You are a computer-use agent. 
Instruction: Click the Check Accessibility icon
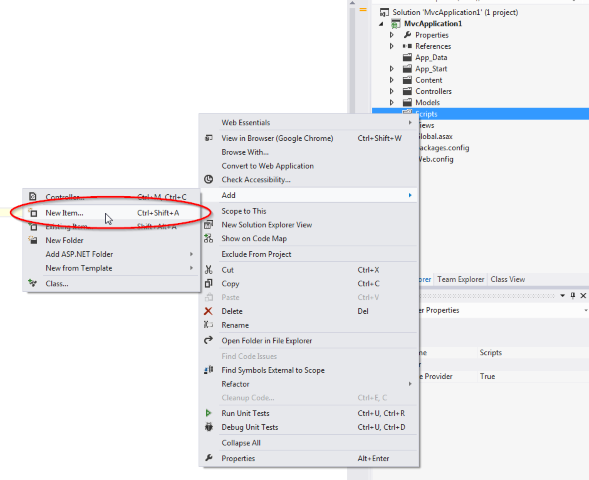point(208,180)
